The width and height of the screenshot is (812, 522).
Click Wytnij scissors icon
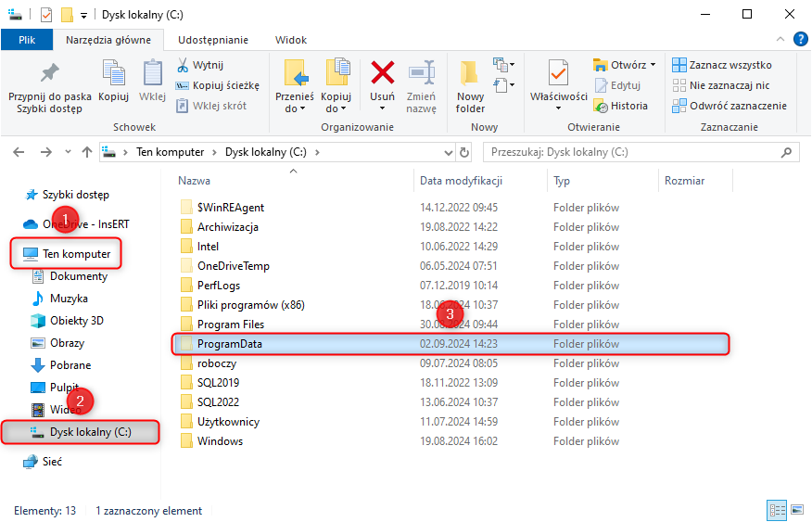(183, 65)
